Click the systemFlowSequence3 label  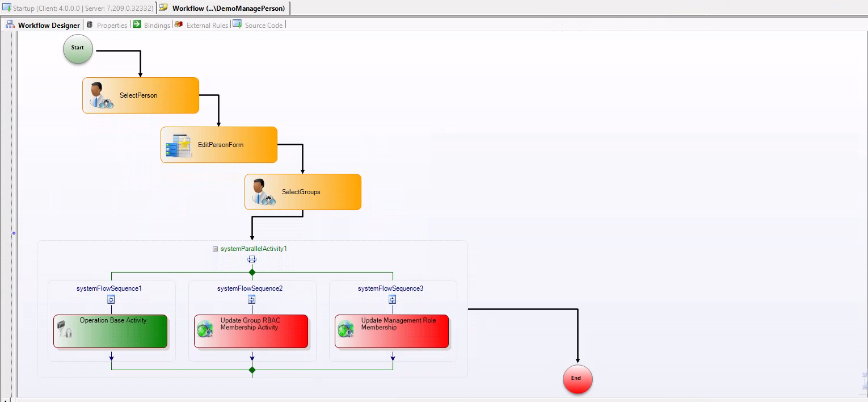point(390,288)
